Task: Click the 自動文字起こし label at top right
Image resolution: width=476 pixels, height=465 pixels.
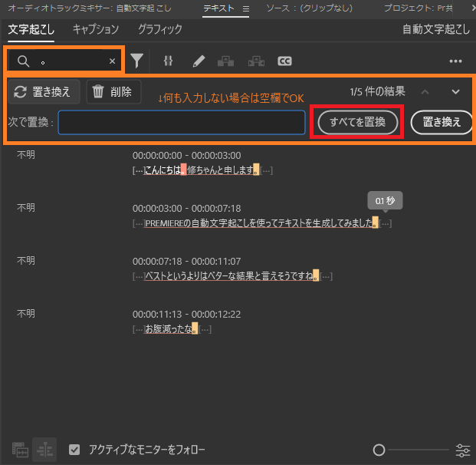Action: pyautogui.click(x=436, y=29)
